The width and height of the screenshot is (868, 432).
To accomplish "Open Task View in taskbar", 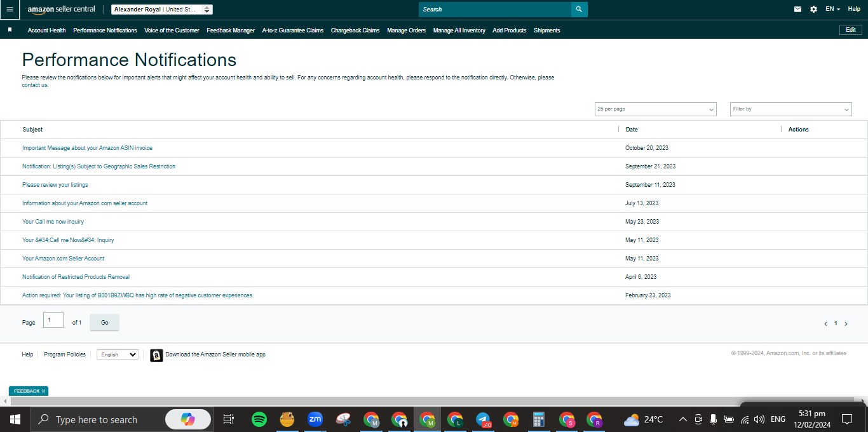I will click(x=229, y=419).
